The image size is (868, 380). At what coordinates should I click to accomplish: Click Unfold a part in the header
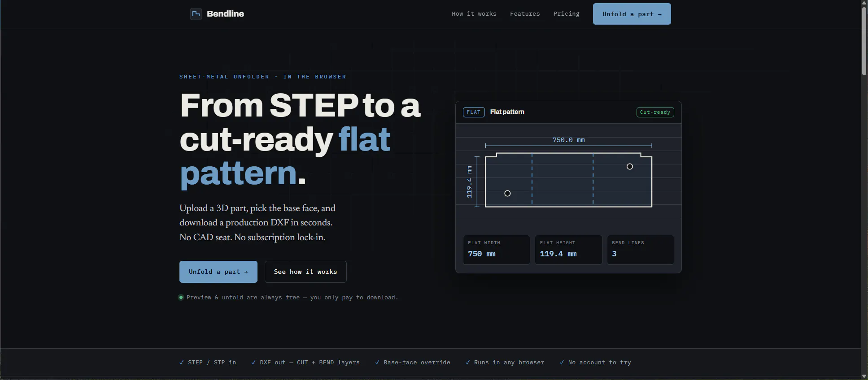632,14
